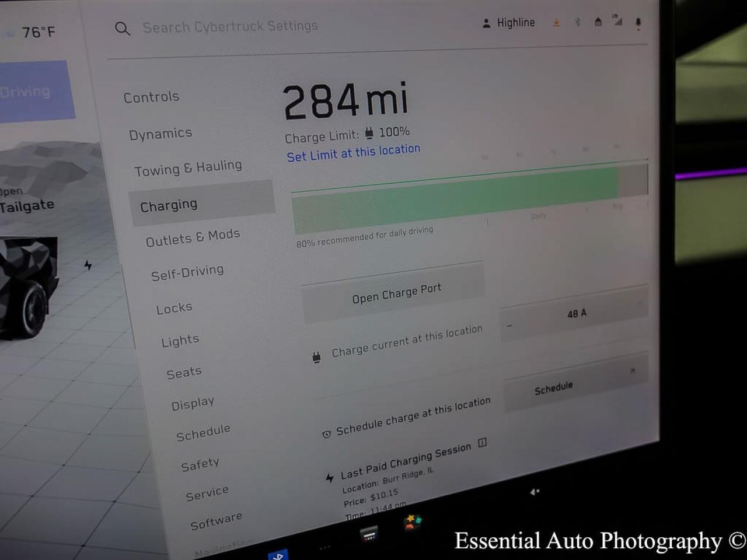This screenshot has width=747, height=560.
Task: Tap the Price: $10.15 text
Action: coord(371,499)
